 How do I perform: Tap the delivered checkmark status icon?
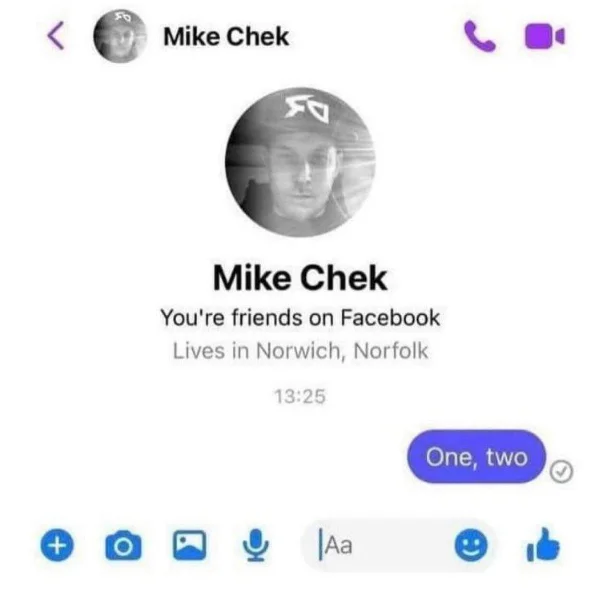click(x=561, y=471)
